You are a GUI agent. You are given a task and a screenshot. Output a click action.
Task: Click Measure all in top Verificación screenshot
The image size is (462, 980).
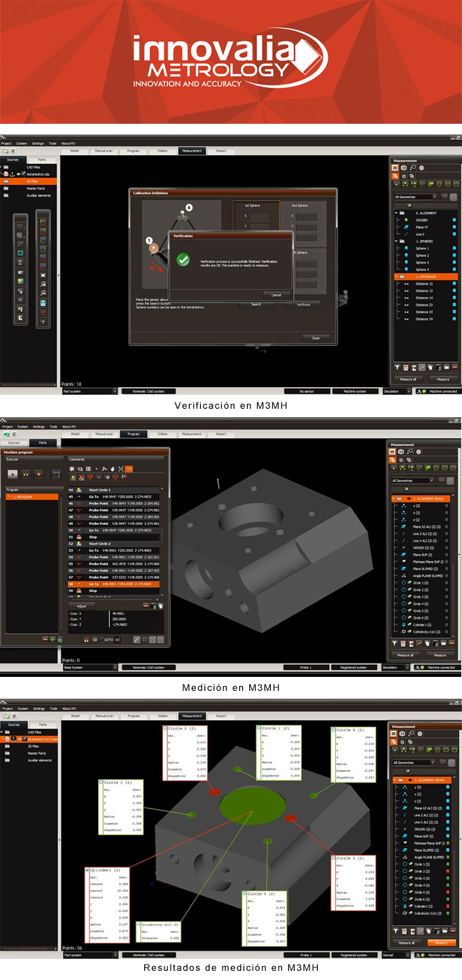(x=407, y=379)
